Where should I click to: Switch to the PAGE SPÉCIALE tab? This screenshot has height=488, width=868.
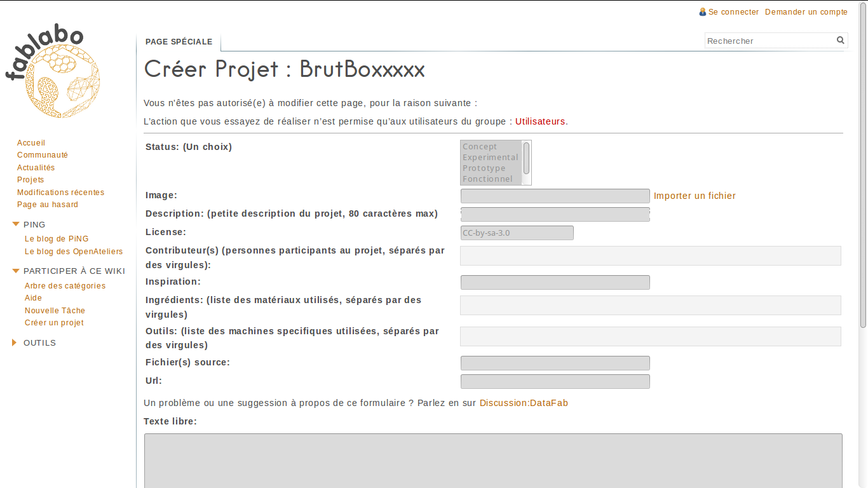click(179, 41)
